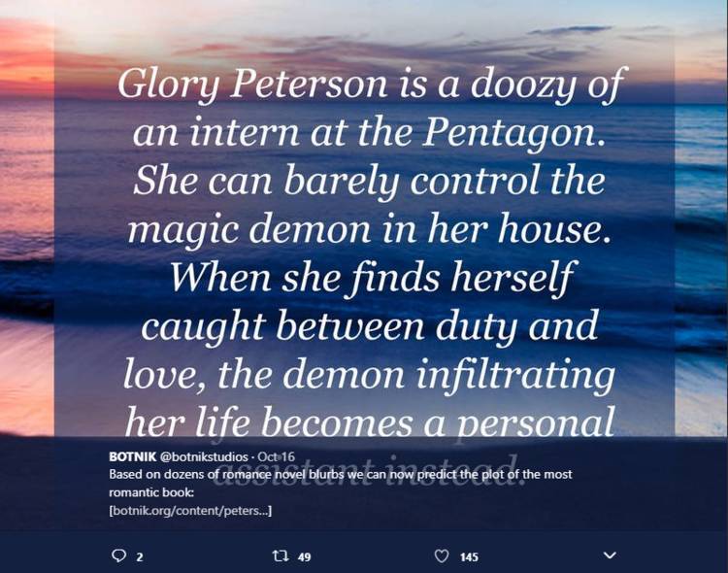The width and height of the screenshot is (728, 573).
Task: Open the Oct 16 timestamp link
Action: 276,456
